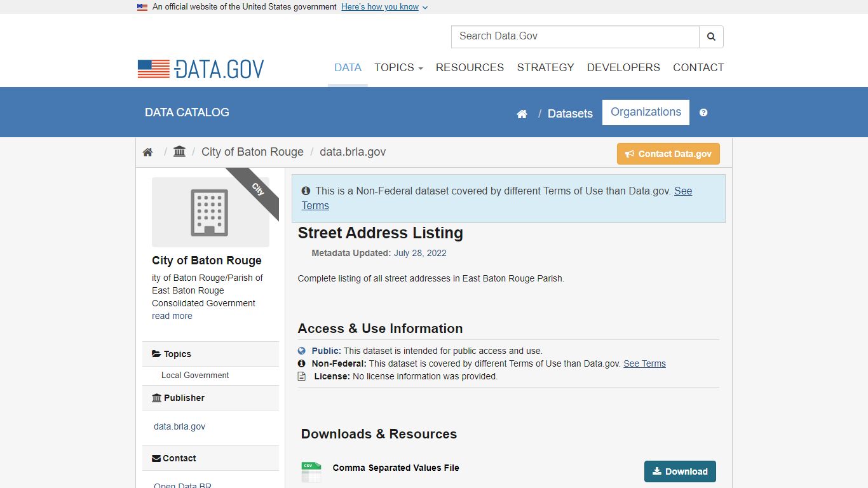Download the Comma Separated Values File

click(x=680, y=471)
